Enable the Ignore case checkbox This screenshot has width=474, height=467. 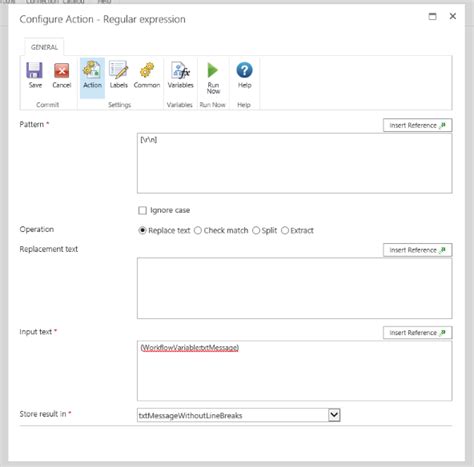point(142,211)
